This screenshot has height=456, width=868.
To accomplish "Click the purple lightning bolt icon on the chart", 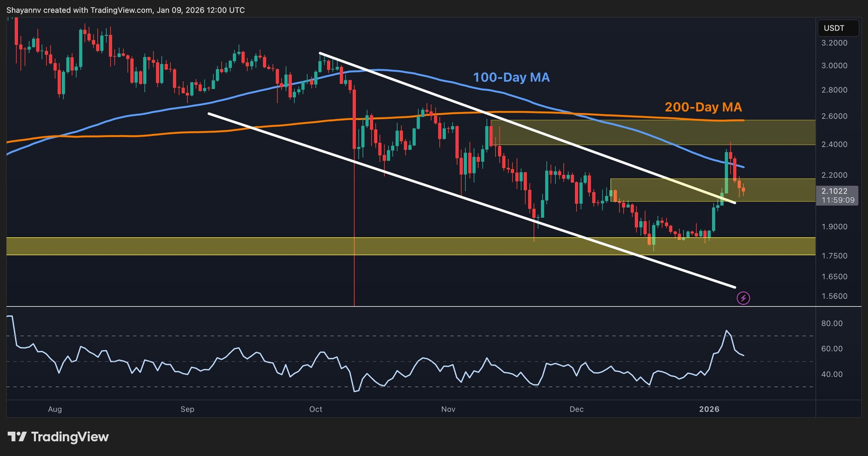I will tap(743, 298).
